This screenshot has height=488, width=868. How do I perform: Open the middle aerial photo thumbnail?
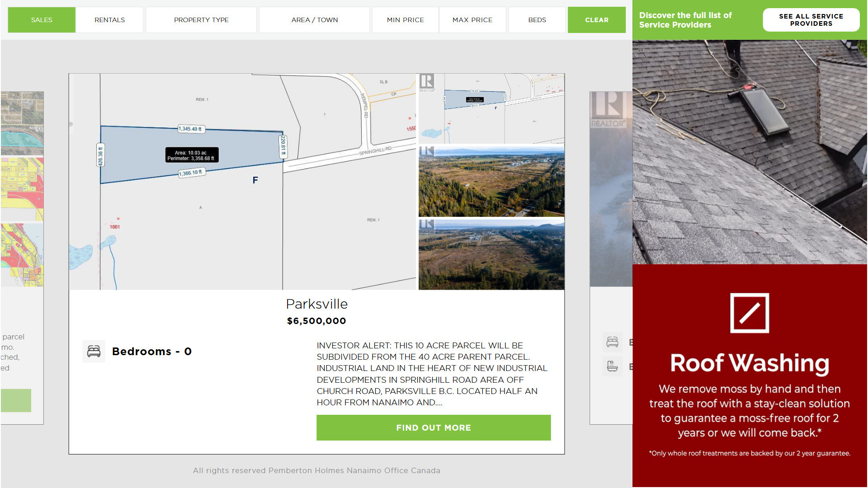(491, 181)
